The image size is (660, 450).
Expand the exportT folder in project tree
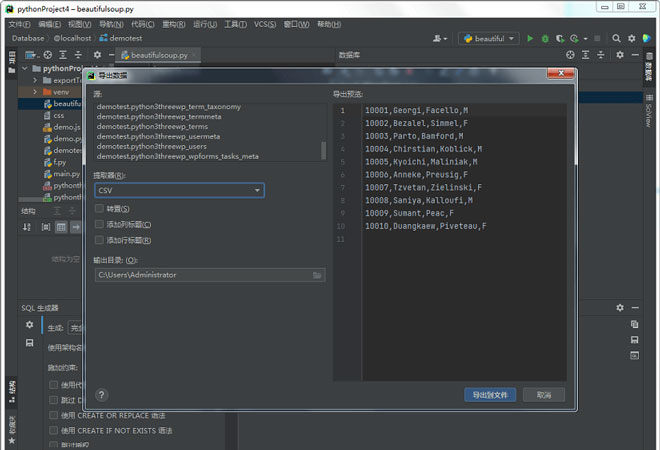pos(35,80)
